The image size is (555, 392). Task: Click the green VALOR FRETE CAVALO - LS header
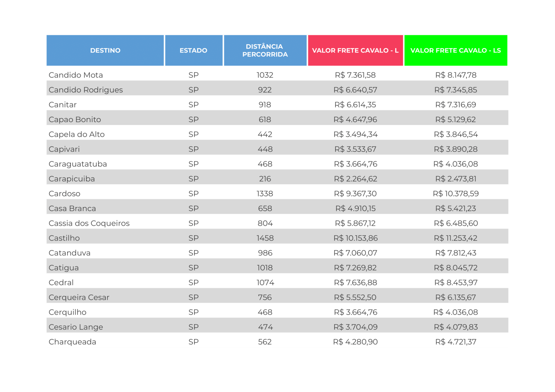pyautogui.click(x=456, y=50)
